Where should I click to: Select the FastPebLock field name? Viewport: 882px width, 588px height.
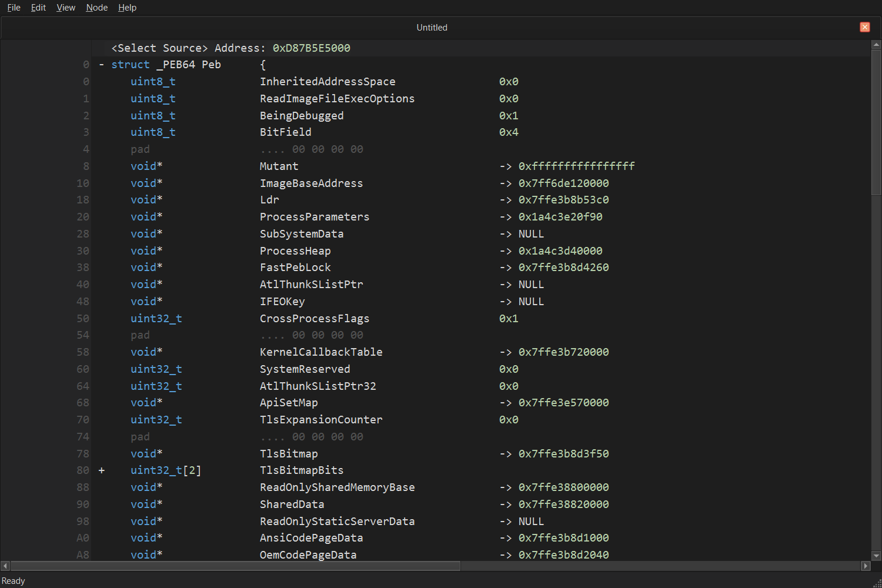pos(295,268)
